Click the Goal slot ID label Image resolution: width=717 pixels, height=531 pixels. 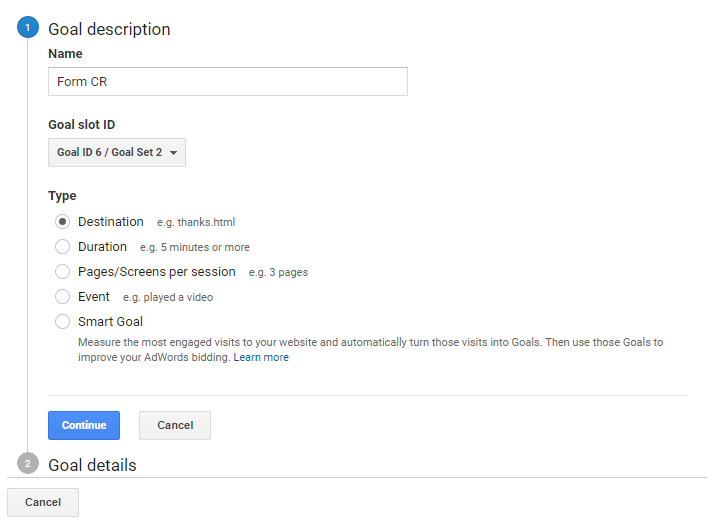81,124
